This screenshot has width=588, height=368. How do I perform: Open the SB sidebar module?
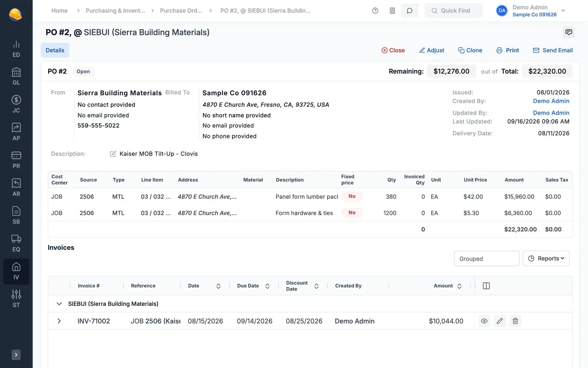click(16, 216)
